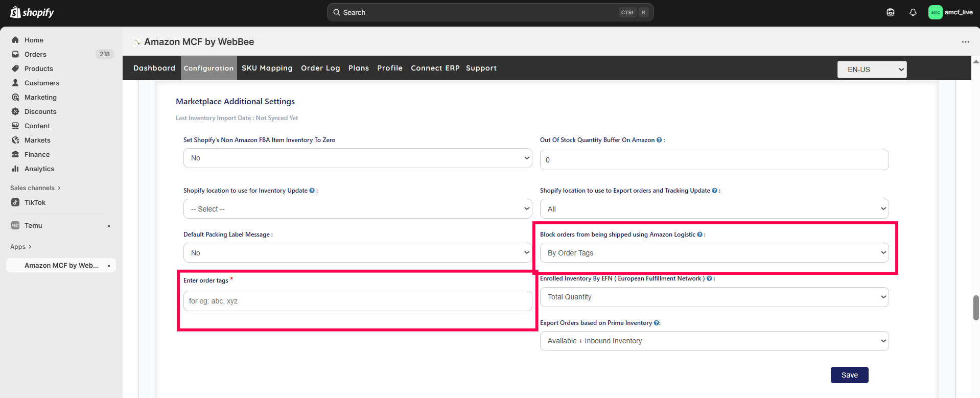The image size is (980, 398).
Task: Click the page vertical scrollbar thumb
Action: click(x=975, y=308)
